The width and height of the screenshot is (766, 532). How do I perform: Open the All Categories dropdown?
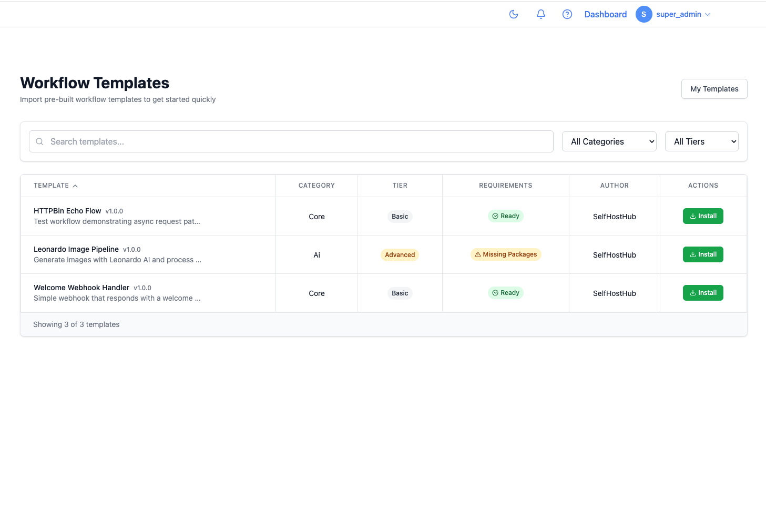(609, 141)
